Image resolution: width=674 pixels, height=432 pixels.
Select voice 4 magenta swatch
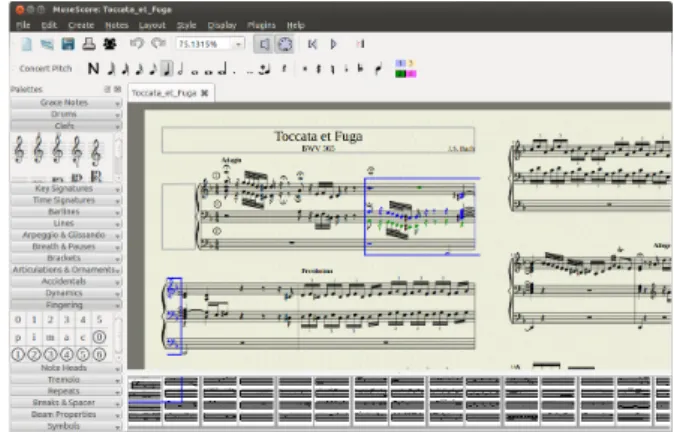coord(411,74)
